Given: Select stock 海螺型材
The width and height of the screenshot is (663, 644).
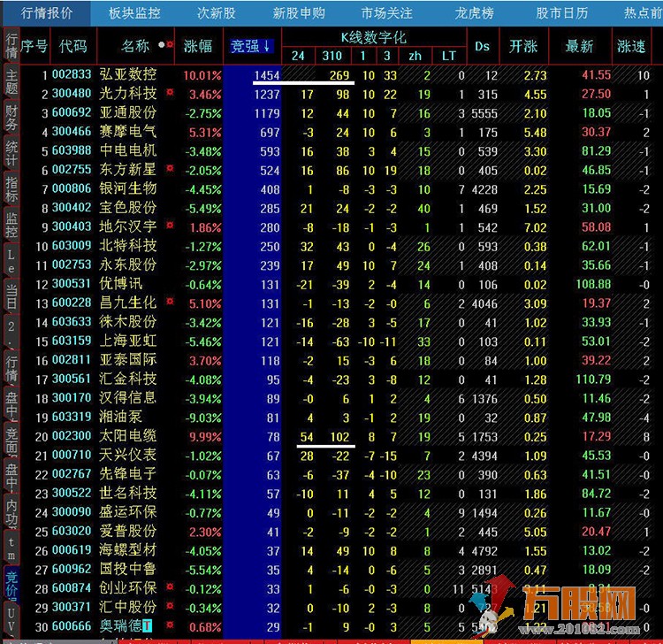Looking at the screenshot, I should point(128,550).
